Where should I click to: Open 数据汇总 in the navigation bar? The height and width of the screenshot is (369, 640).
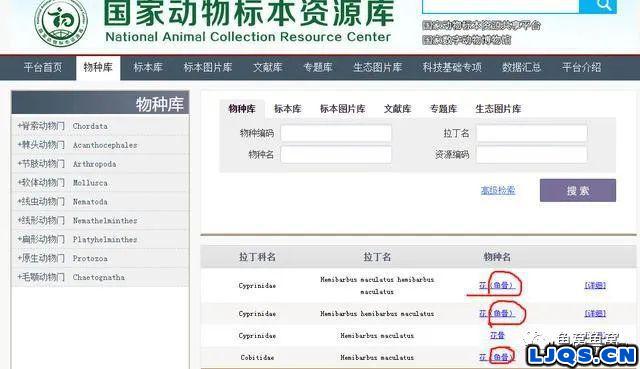pos(522,67)
